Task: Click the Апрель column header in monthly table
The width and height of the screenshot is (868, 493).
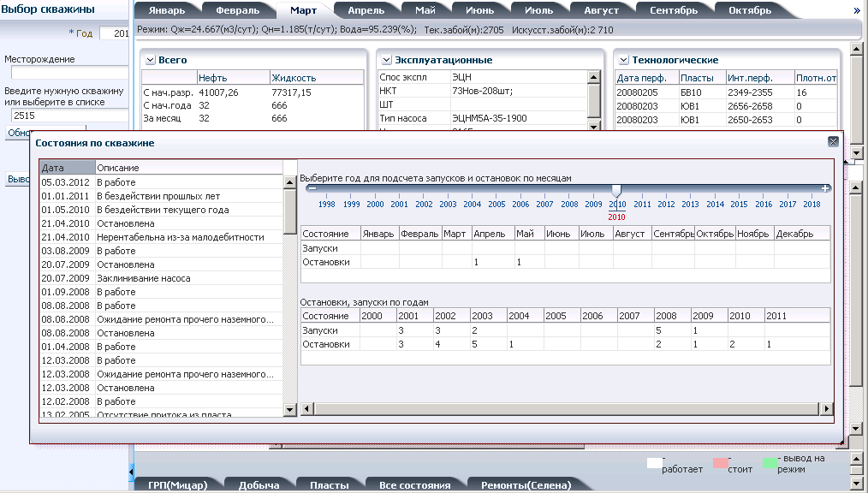Action: click(x=493, y=234)
